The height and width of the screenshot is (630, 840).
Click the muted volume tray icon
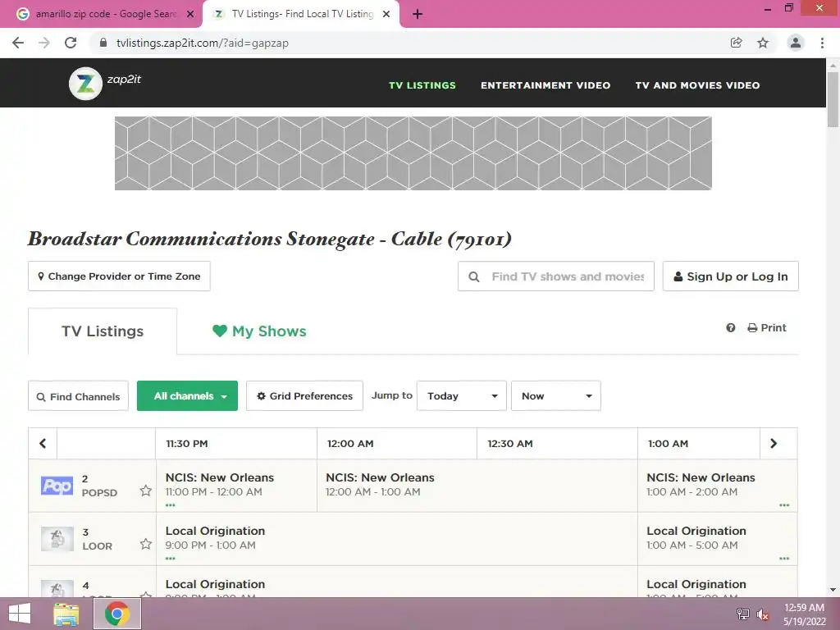pos(763,614)
